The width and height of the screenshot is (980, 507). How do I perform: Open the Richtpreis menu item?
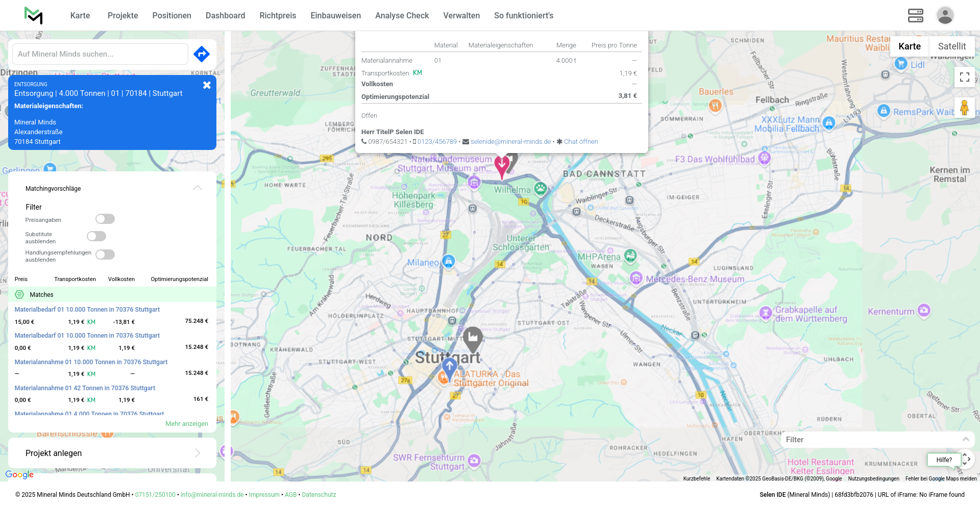click(x=278, y=15)
